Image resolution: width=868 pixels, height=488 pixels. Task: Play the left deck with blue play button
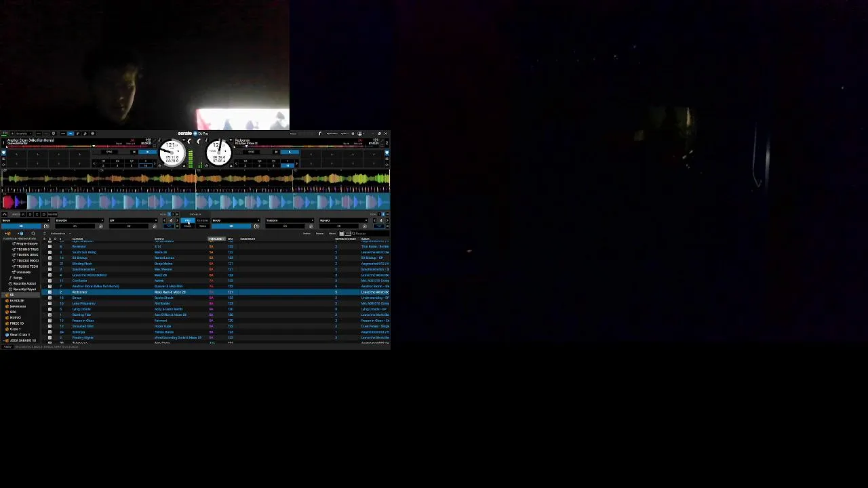[147, 152]
